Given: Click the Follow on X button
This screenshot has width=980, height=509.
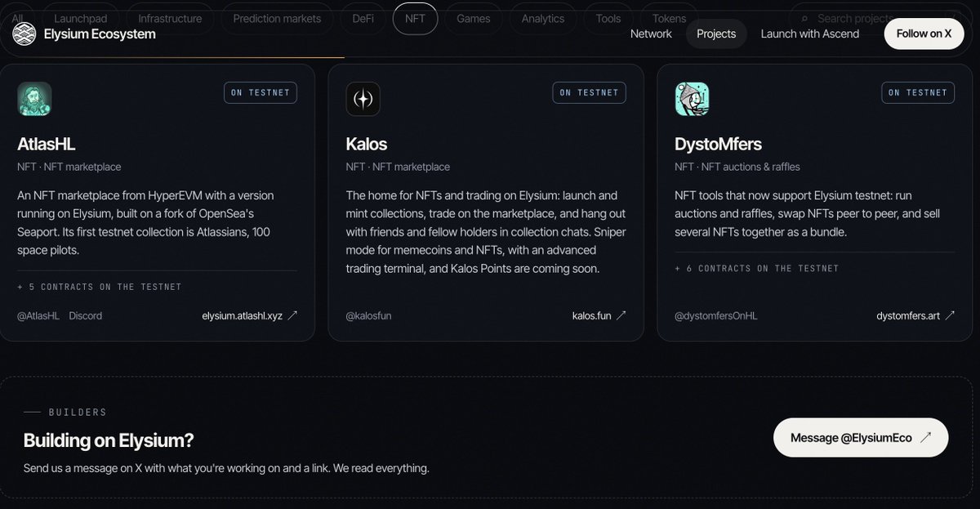Looking at the screenshot, I should pyautogui.click(x=924, y=33).
